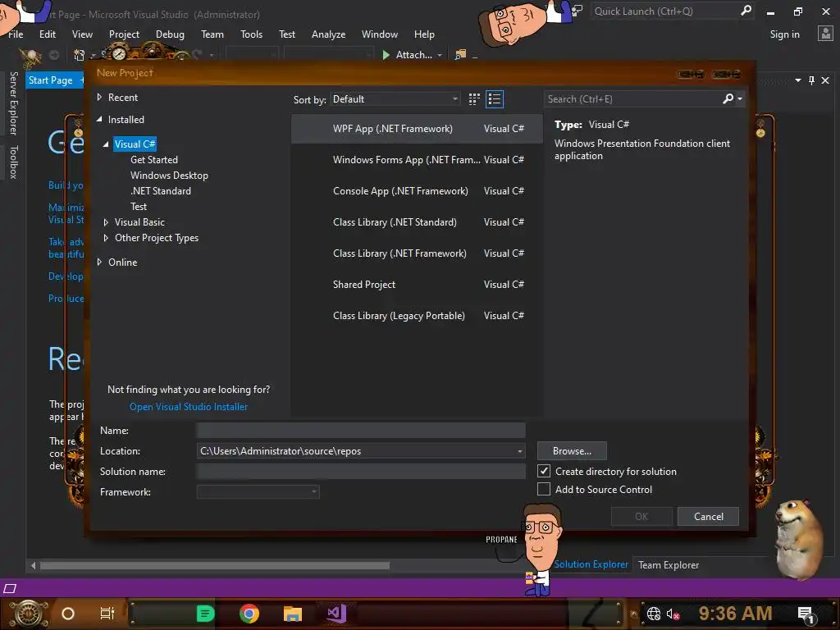Click the search magnifier in New Project
Screen dimensions: 840x630
click(x=728, y=98)
